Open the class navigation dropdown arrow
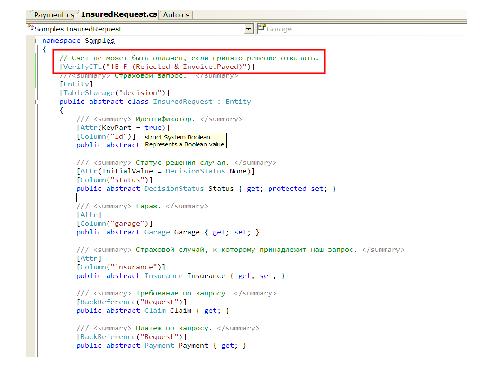Screen dimensions: 500x375 point(248,29)
